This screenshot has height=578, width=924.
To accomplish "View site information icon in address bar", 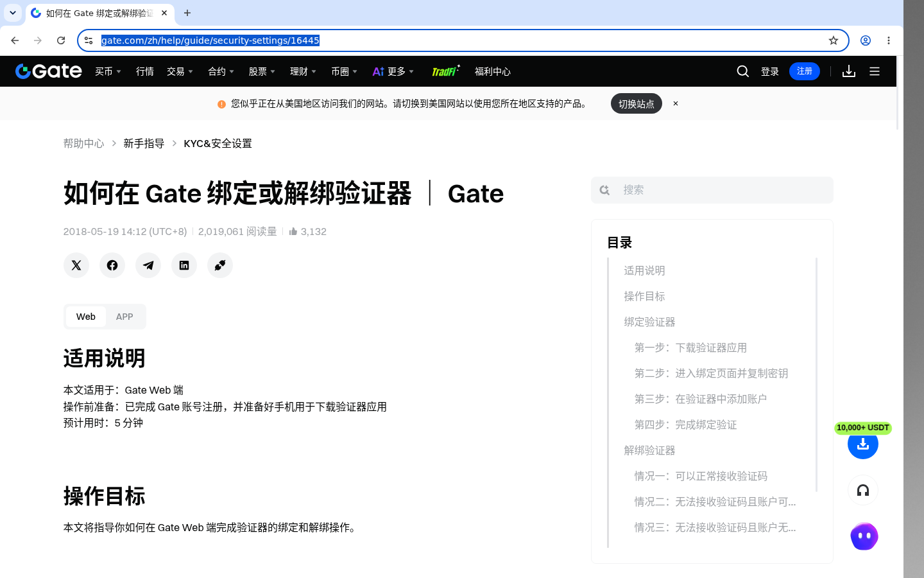I will [x=89, y=40].
